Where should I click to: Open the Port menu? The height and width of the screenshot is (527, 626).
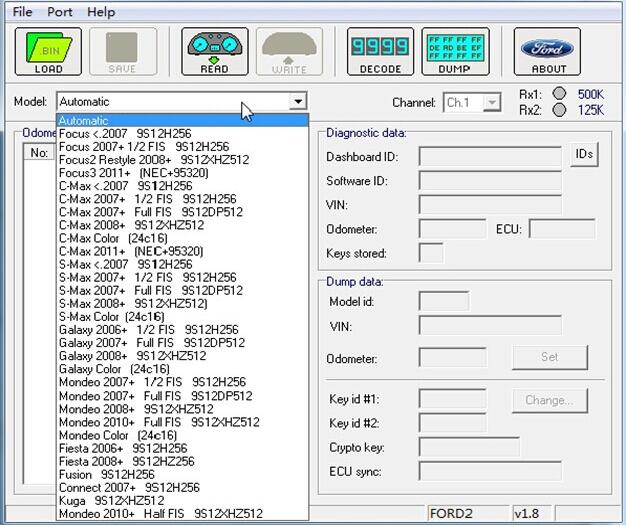coord(60,12)
